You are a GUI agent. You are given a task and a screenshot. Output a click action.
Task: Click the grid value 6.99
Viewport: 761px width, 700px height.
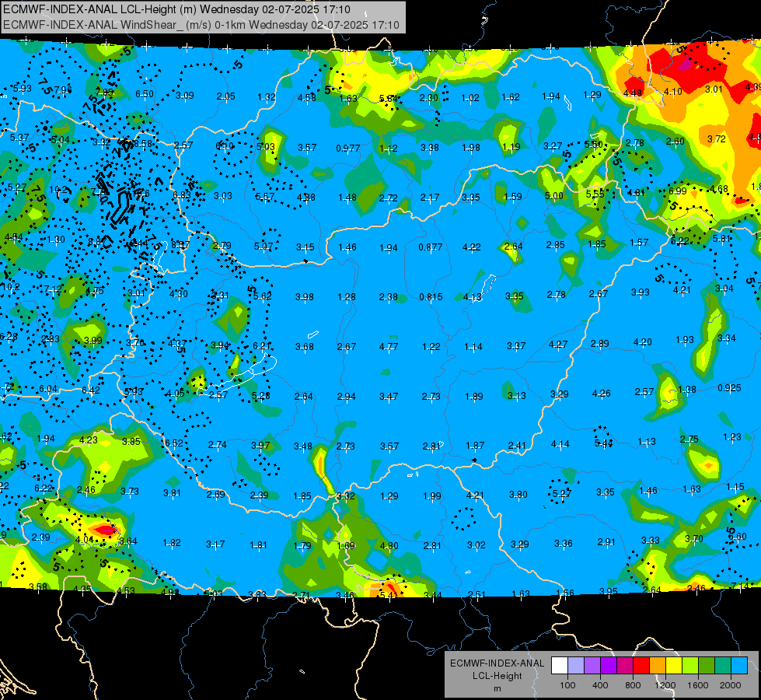pos(677,191)
